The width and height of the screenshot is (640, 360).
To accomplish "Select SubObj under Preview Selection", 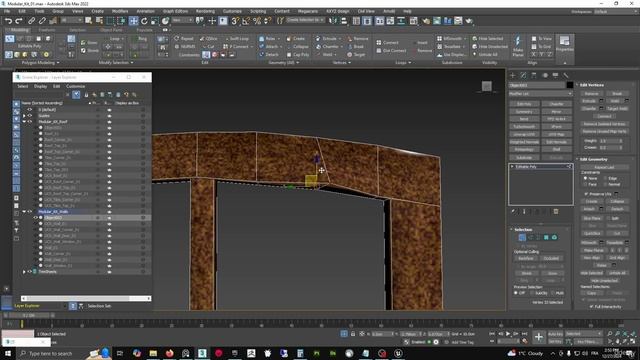I will [x=531, y=293].
